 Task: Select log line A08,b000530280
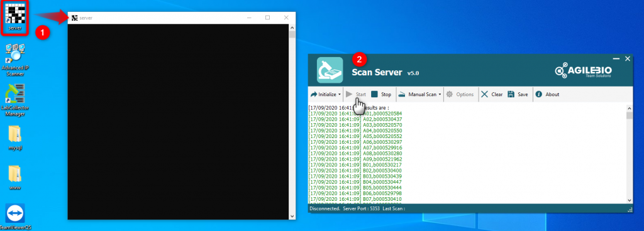pos(355,153)
